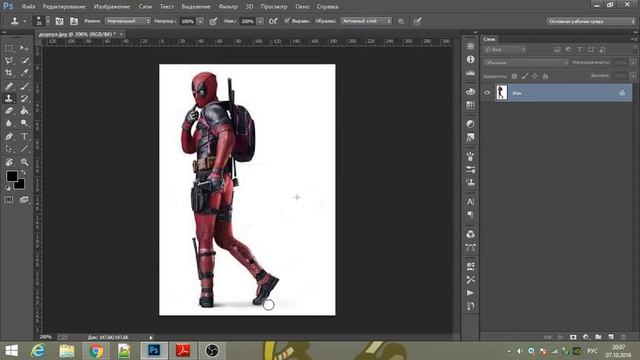Image resolution: width=640 pixels, height=360 pixels.
Task: Open the clone stamp blending mode dropdown
Action: tap(128, 21)
